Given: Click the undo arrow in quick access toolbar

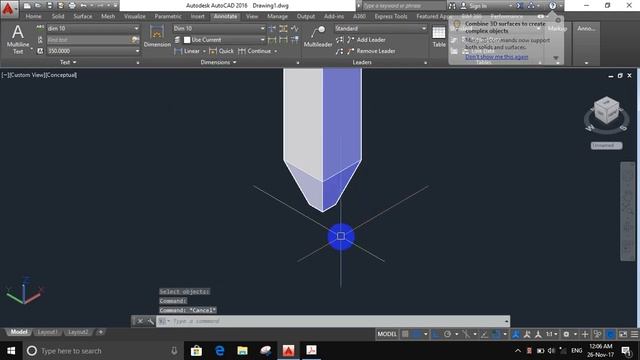Looking at the screenshot, I should tap(84, 6).
